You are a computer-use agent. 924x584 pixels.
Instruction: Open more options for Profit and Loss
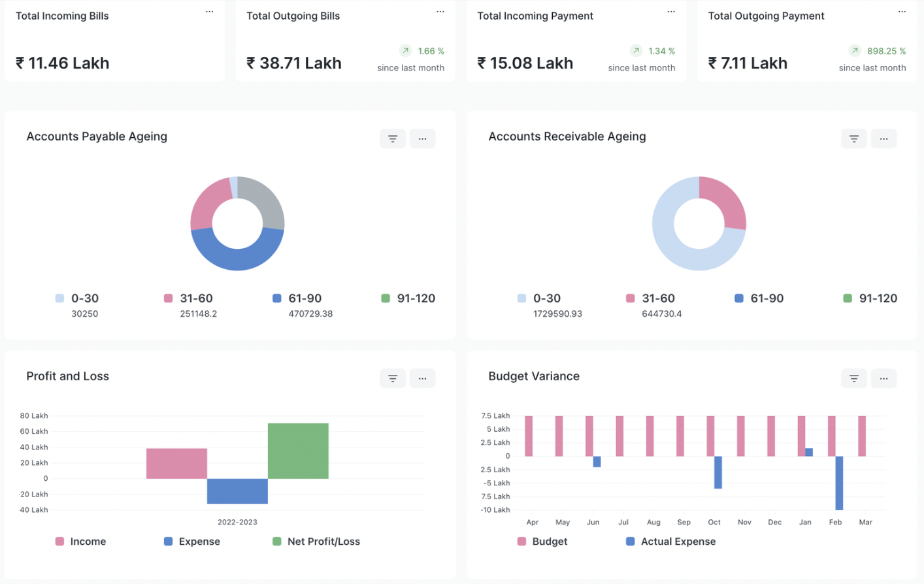tap(422, 378)
